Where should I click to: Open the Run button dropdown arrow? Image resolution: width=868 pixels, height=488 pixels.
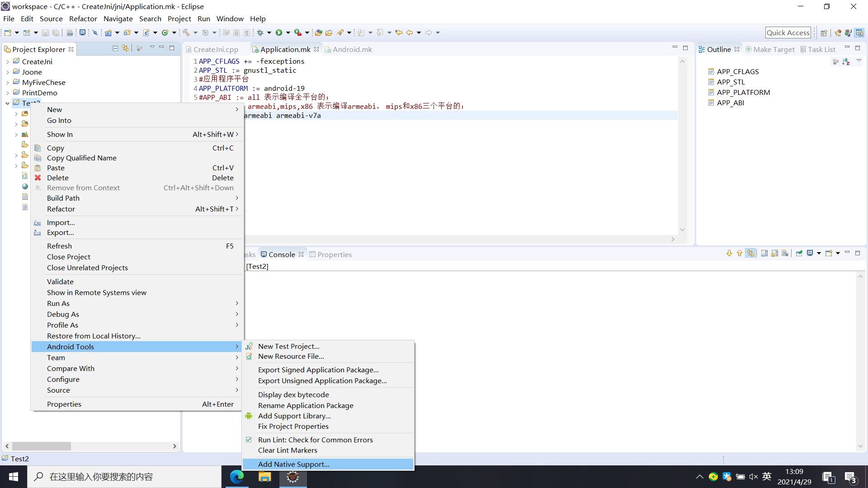click(288, 32)
